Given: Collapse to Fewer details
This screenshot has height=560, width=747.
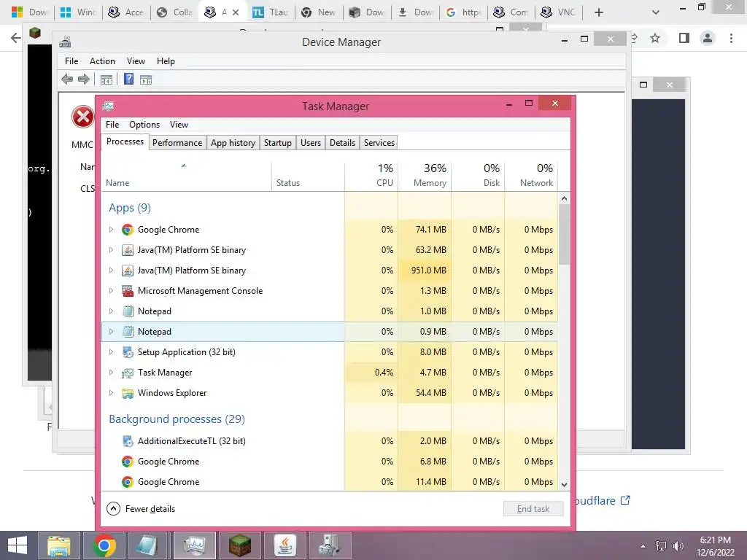Looking at the screenshot, I should point(141,508).
